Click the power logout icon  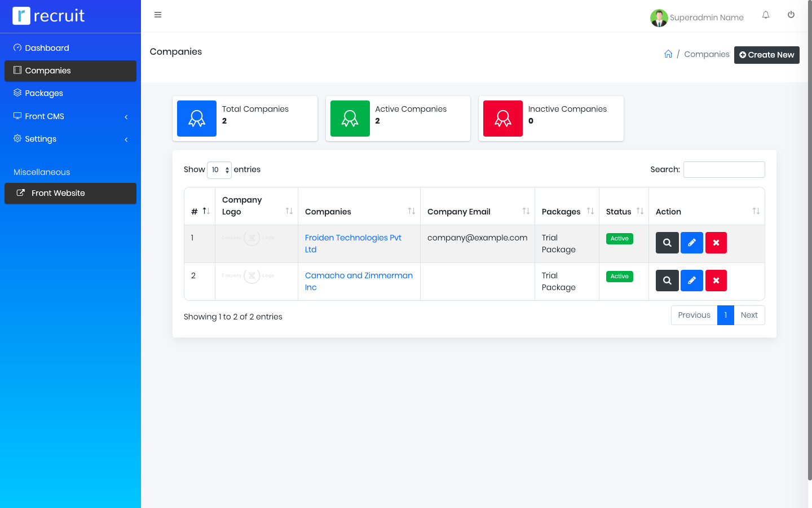click(x=791, y=15)
